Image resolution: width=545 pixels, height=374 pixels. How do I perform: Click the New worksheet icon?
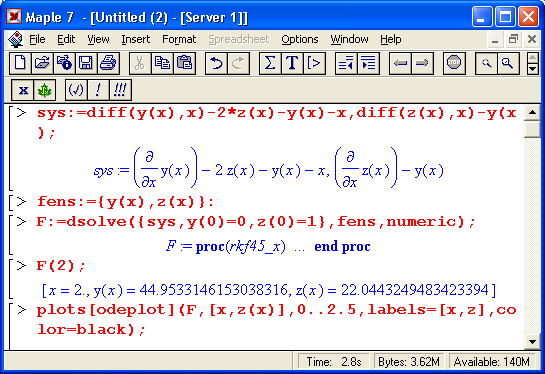20,63
